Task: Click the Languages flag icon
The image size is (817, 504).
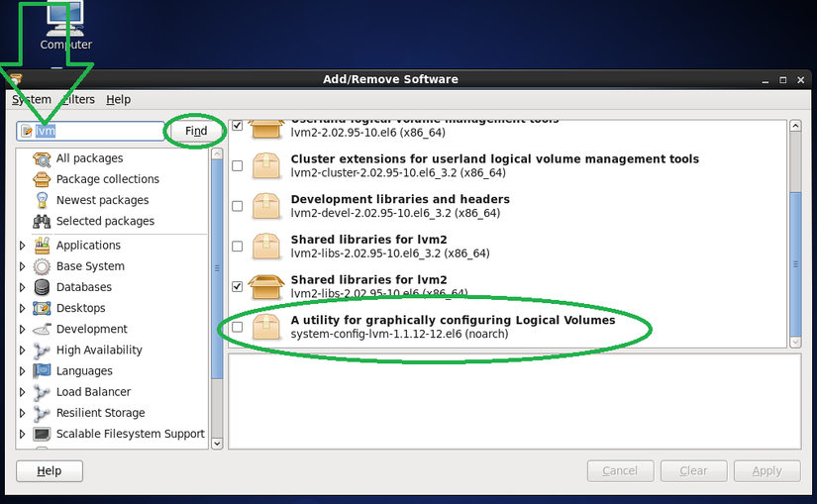Action: [x=42, y=371]
